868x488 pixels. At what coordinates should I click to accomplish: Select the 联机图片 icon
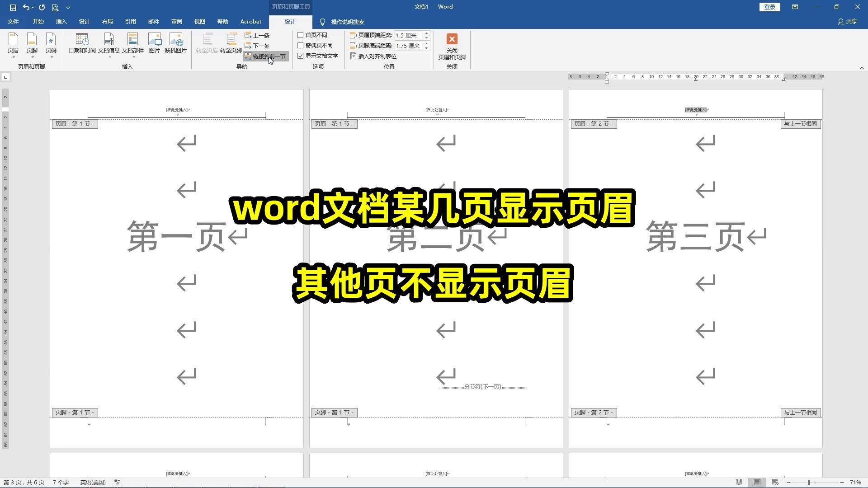point(176,43)
